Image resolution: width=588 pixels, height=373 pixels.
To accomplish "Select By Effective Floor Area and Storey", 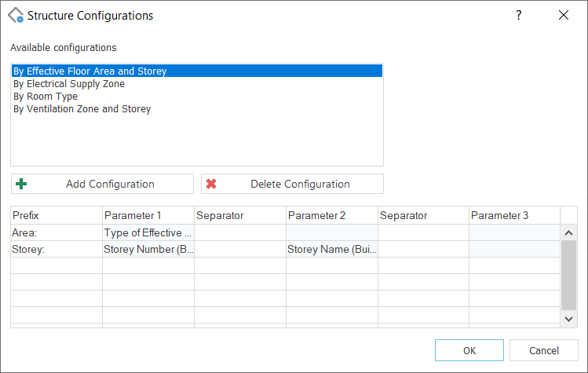I will click(197, 71).
